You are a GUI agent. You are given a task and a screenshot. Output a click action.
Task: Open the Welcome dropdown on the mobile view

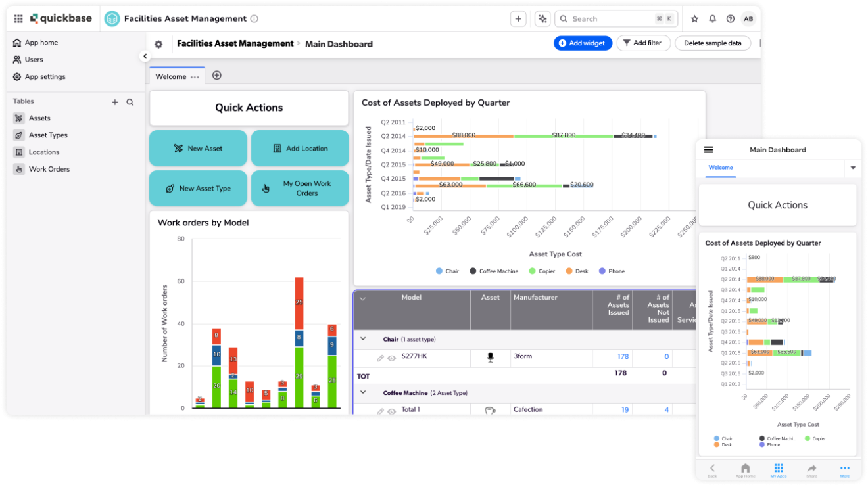pos(853,168)
